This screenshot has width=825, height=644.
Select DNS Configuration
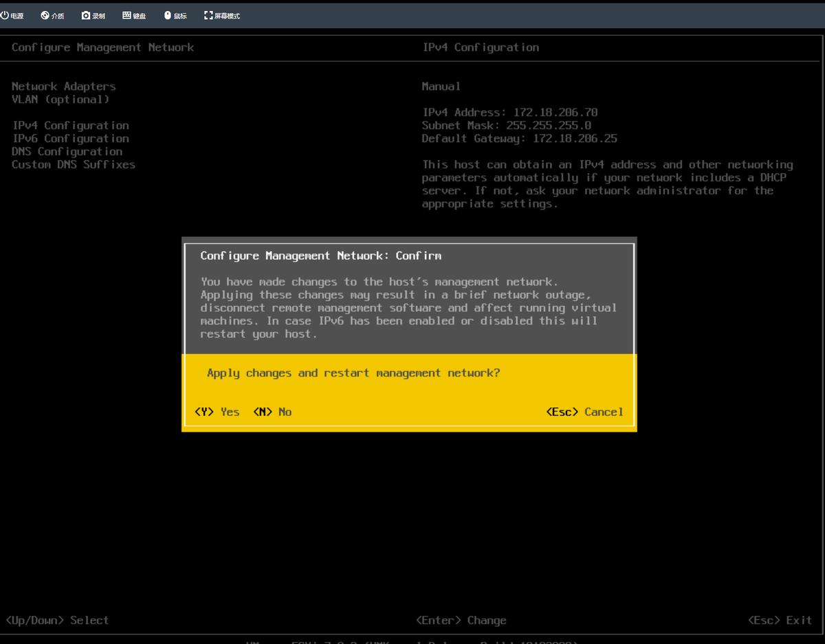67,151
